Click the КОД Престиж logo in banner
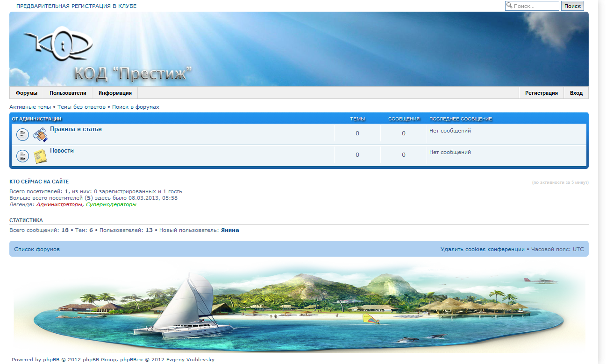606x364 pixels. pyautogui.click(x=58, y=47)
